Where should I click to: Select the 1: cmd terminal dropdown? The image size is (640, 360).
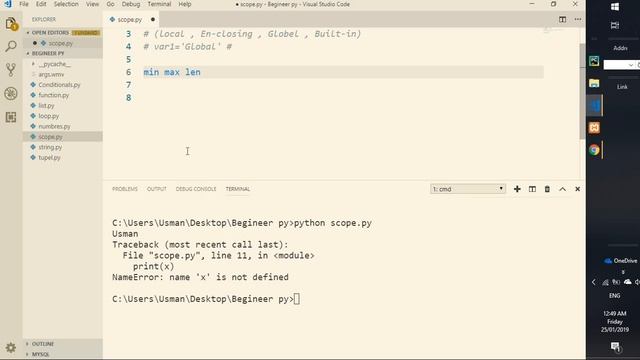468,189
